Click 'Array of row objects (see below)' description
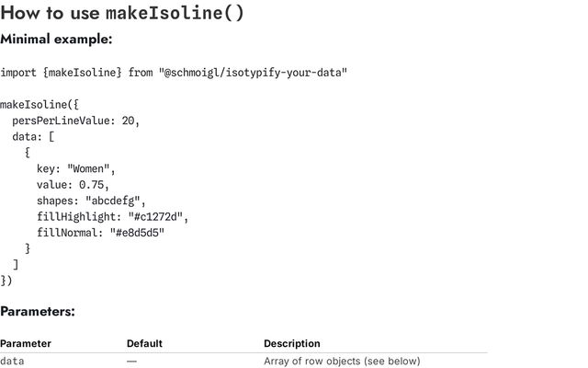The image size is (588, 368). coord(342,361)
